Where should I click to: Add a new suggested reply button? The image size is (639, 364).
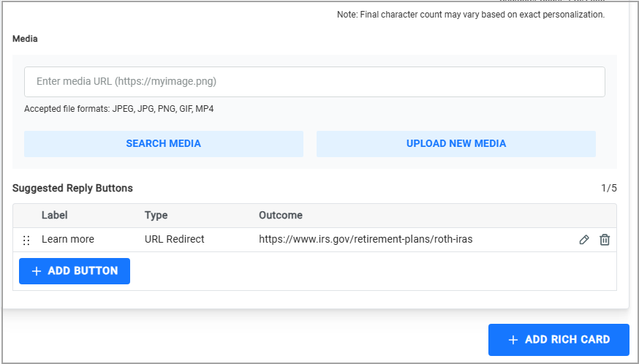click(x=75, y=271)
